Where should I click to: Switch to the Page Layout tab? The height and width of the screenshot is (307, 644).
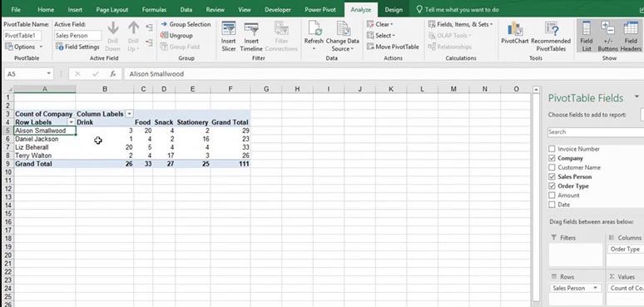point(112,9)
